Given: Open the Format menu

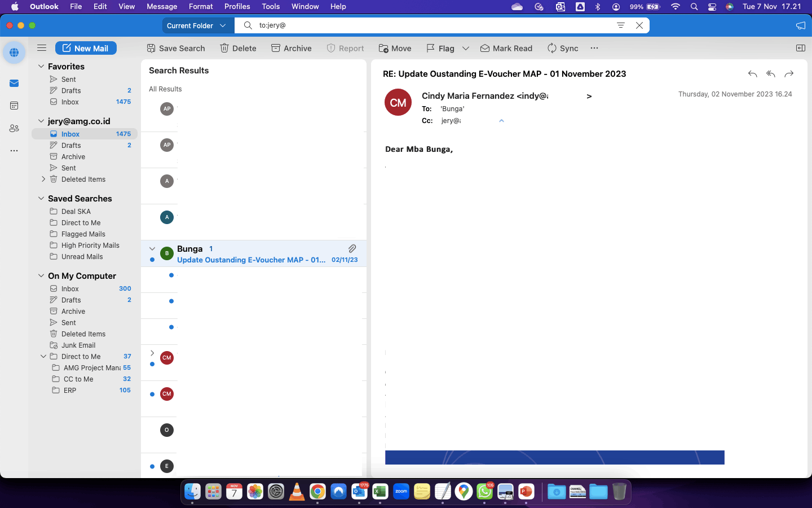Looking at the screenshot, I should 201,6.
